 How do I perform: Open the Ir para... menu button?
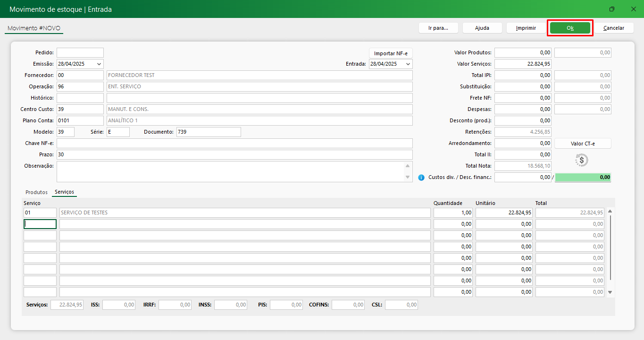pos(438,28)
